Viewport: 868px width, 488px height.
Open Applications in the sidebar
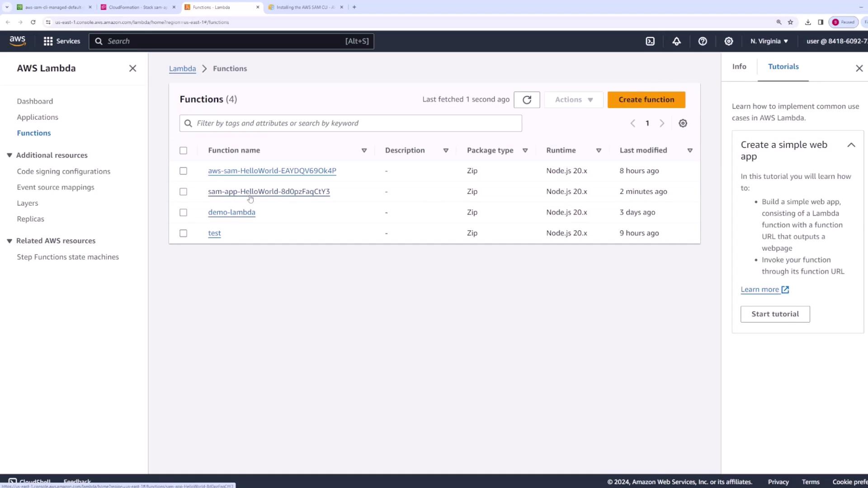(38, 117)
